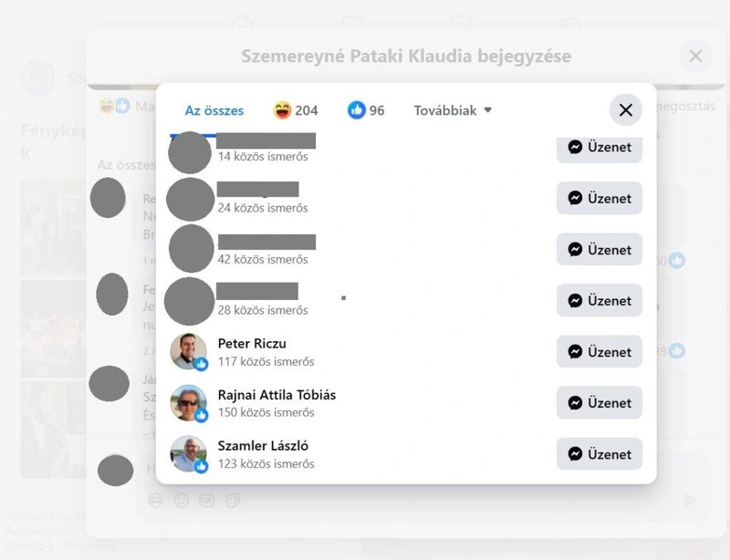Message the person with 42 közös ismerős
This screenshot has width=730, height=560.
click(600, 250)
